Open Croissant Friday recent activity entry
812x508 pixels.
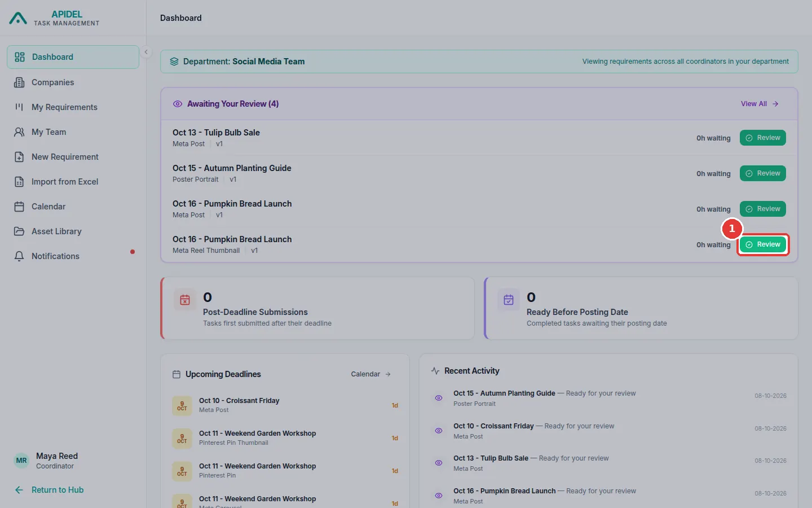coord(608,431)
